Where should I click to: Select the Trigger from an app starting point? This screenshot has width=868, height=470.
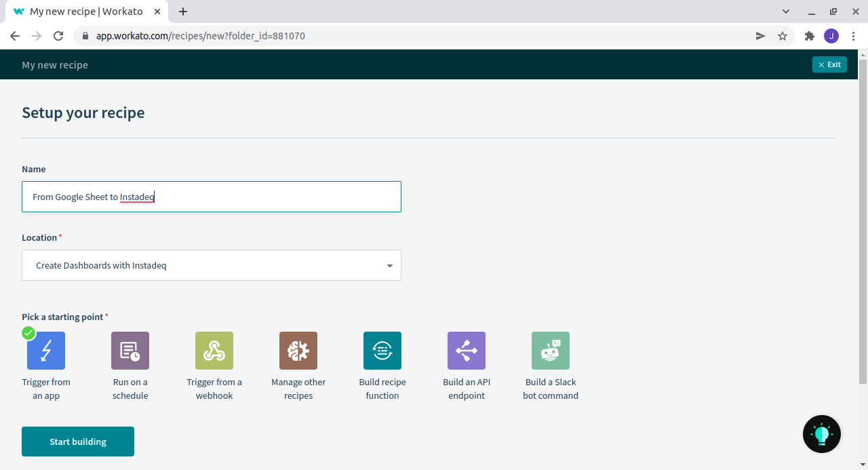[x=46, y=351]
